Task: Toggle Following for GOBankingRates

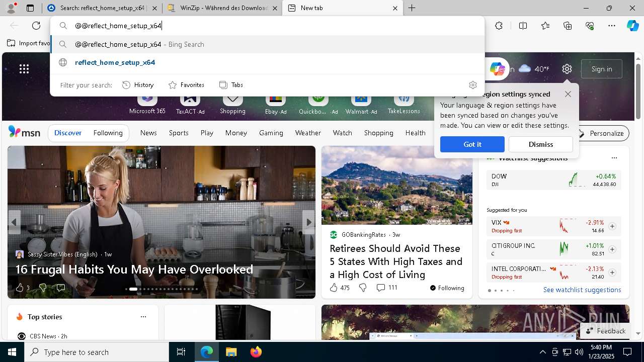Action: [447, 288]
